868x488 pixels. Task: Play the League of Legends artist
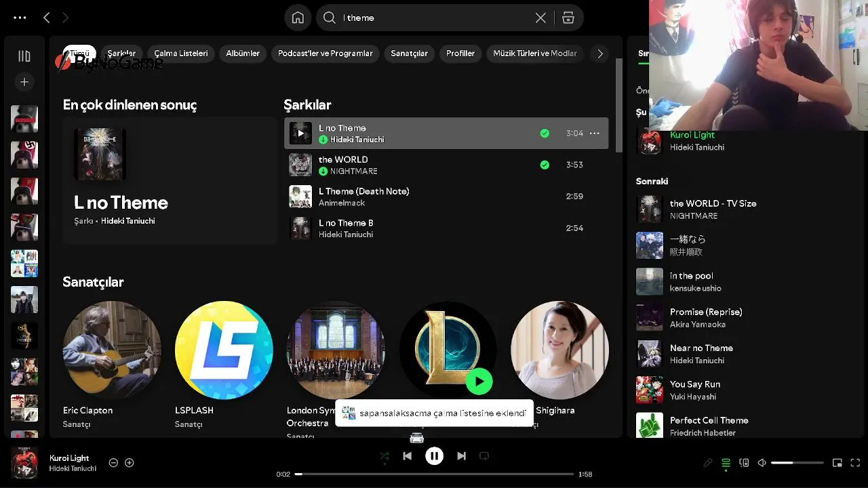(x=479, y=381)
